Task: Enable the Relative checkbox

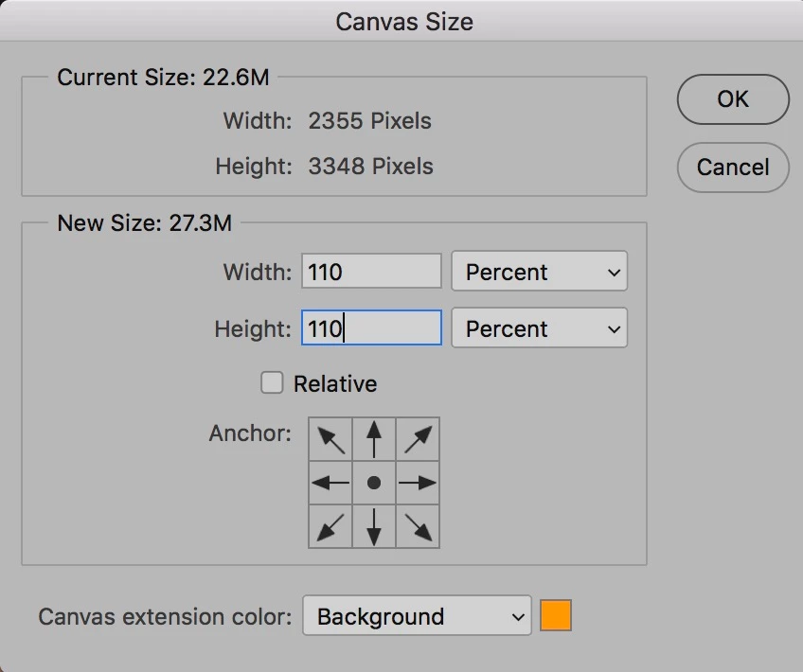Action: point(272,383)
